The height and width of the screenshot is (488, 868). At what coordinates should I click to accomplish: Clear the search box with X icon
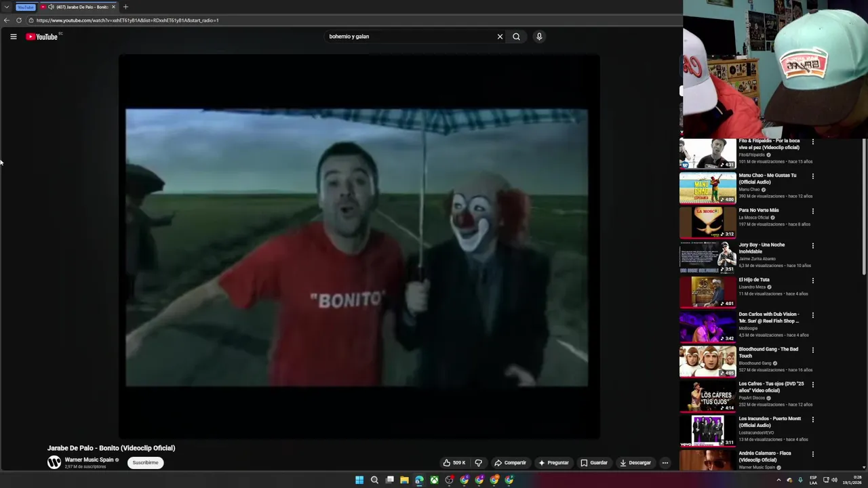500,37
